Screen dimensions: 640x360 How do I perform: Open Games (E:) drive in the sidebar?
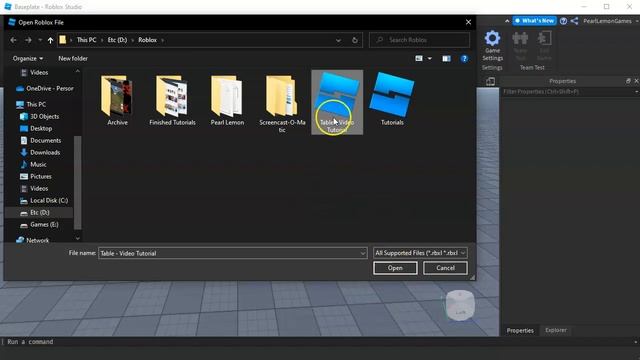click(x=39, y=224)
